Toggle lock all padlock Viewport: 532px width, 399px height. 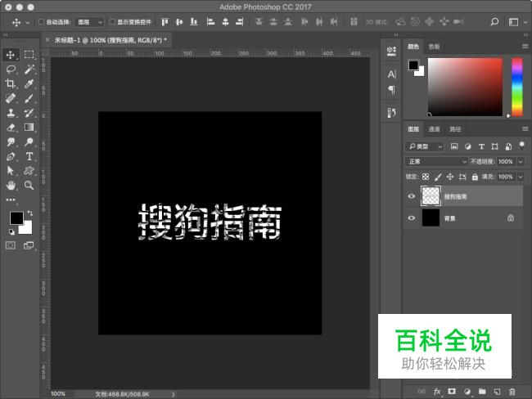[475, 177]
